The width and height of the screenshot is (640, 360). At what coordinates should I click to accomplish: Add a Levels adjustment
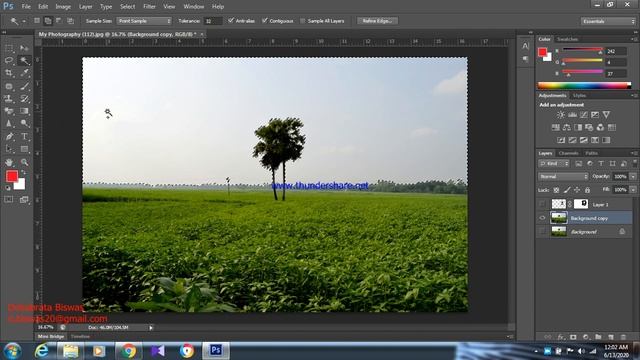click(x=572, y=115)
